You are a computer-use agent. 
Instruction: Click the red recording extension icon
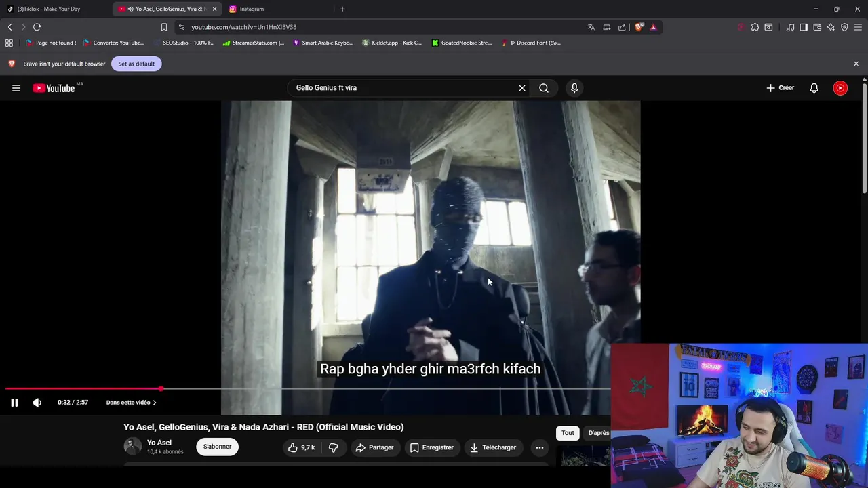[741, 27]
